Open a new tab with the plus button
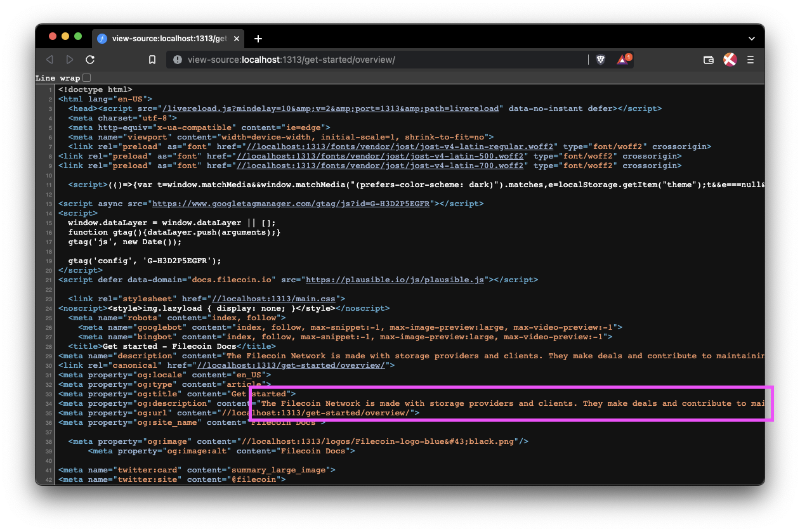Image resolution: width=800 pixels, height=532 pixels. pos(258,39)
